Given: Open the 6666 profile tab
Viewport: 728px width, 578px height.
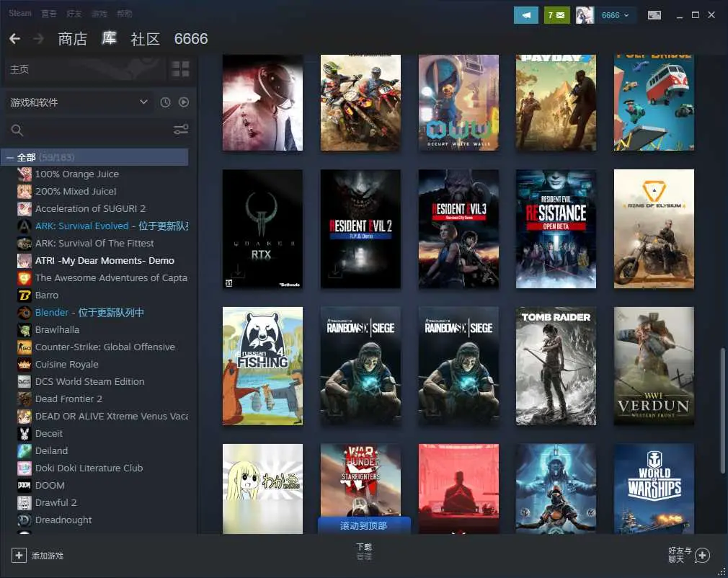Looking at the screenshot, I should 191,39.
